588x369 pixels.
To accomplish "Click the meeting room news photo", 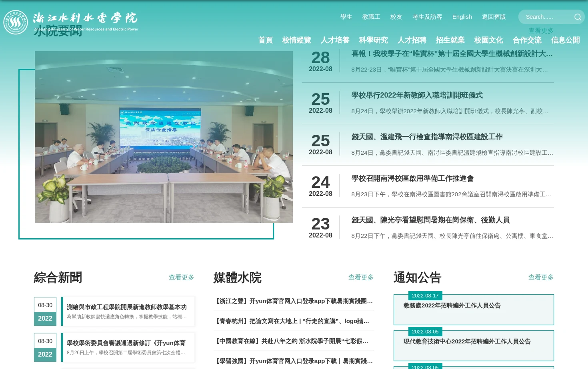I will pyautogui.click(x=164, y=137).
